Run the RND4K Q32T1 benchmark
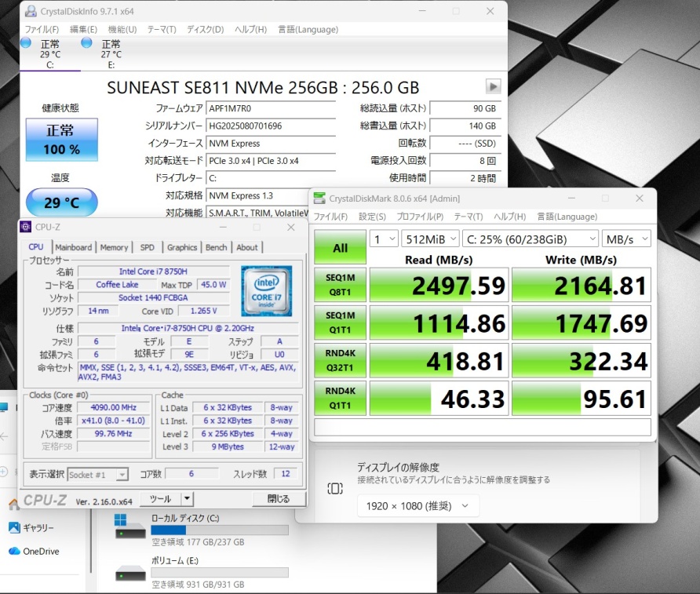 [340, 361]
